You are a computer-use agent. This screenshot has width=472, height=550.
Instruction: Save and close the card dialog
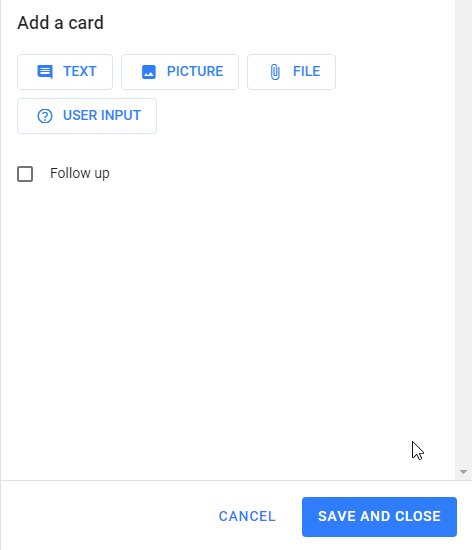pyautogui.click(x=379, y=517)
